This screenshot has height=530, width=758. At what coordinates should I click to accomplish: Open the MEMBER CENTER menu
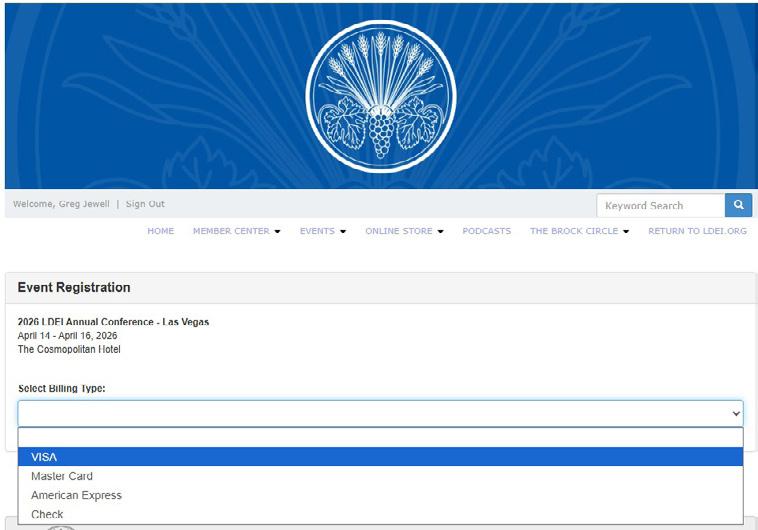236,231
